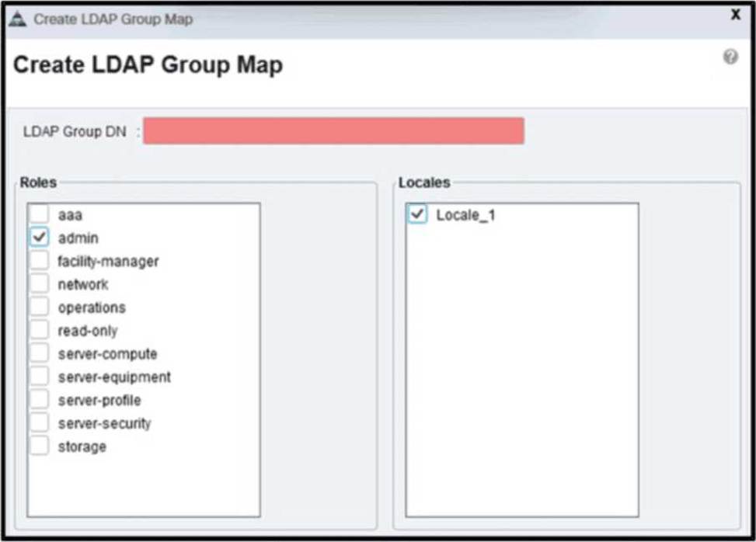Click the LDAP Group DN label

point(75,131)
